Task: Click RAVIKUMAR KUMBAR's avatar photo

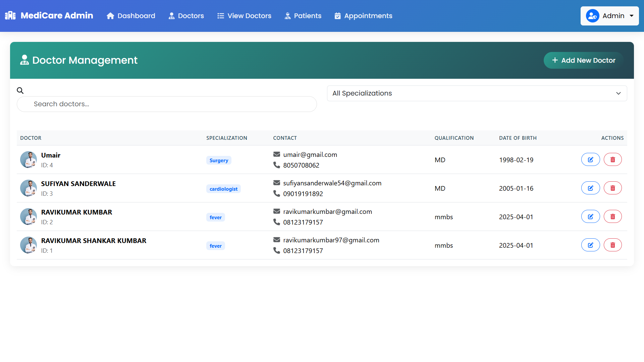Action: [29, 217]
